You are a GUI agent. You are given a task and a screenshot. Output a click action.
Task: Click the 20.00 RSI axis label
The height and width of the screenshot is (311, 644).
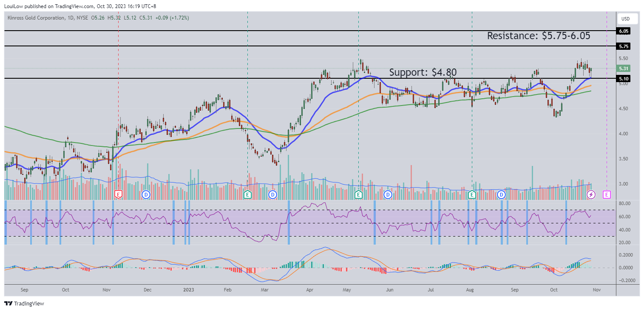pos(624,243)
